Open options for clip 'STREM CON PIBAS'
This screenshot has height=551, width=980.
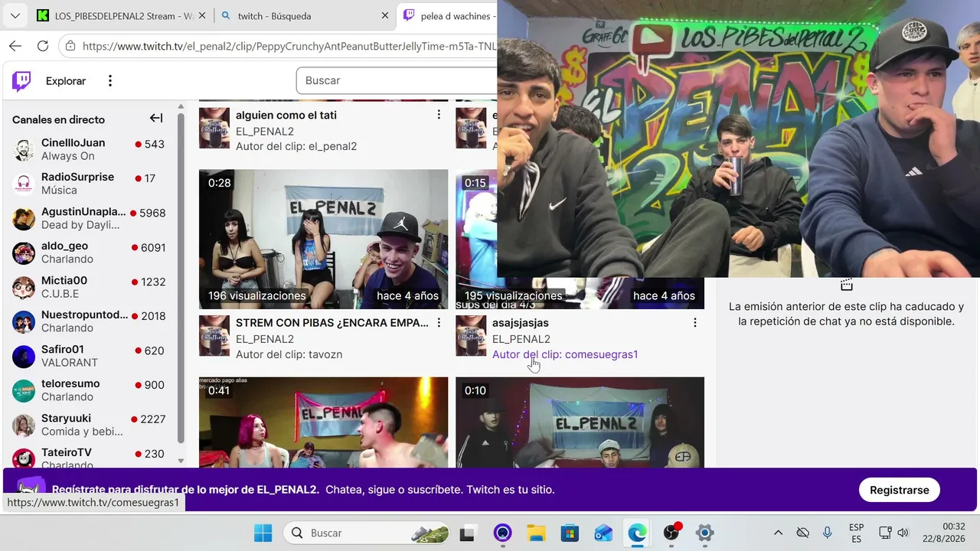pos(439,323)
